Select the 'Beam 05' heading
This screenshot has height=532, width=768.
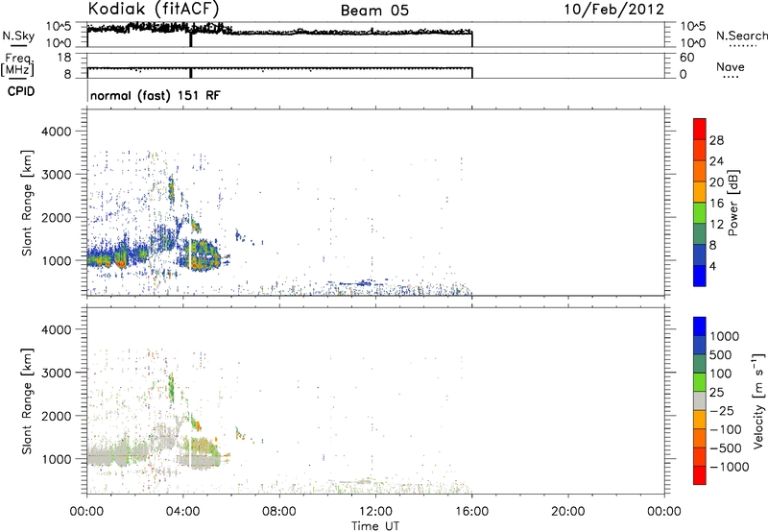(374, 11)
